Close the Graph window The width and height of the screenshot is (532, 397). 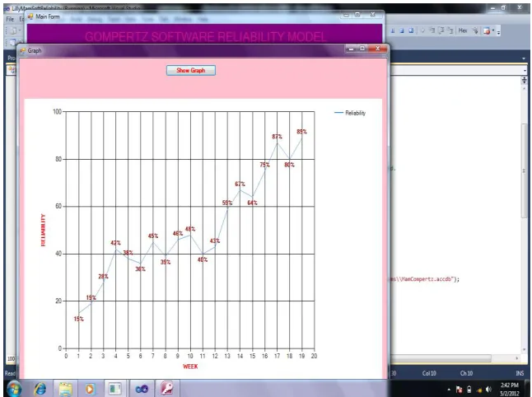click(377, 49)
